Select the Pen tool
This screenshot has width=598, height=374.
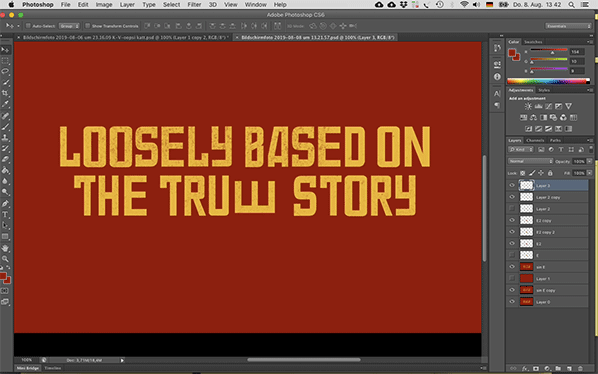(x=5, y=204)
